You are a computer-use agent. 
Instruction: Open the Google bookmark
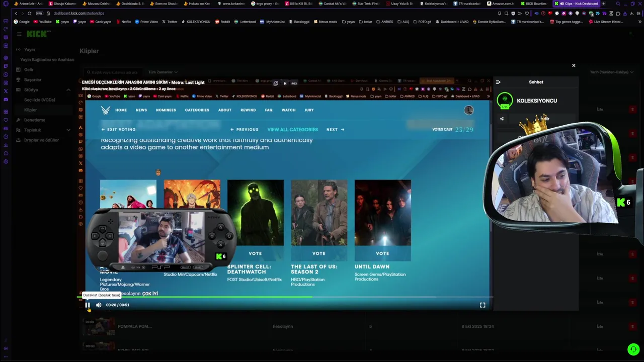pyautogui.click(x=22, y=22)
